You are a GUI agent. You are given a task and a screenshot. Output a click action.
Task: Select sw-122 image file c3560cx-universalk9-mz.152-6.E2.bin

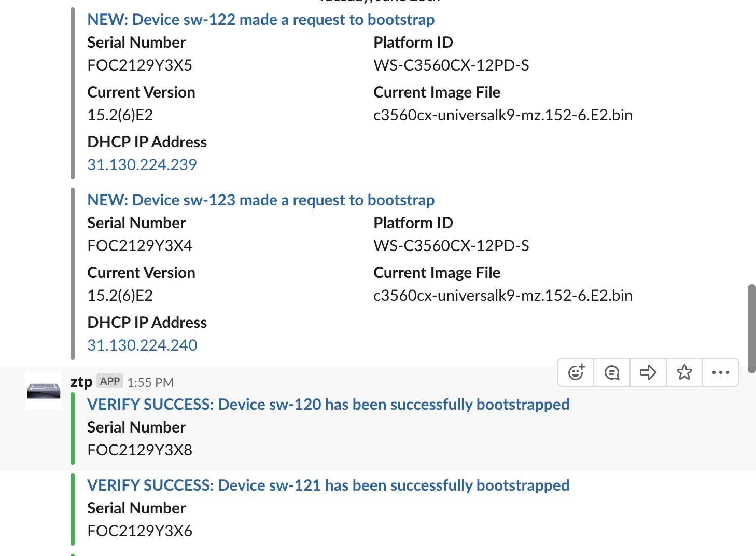coord(503,115)
